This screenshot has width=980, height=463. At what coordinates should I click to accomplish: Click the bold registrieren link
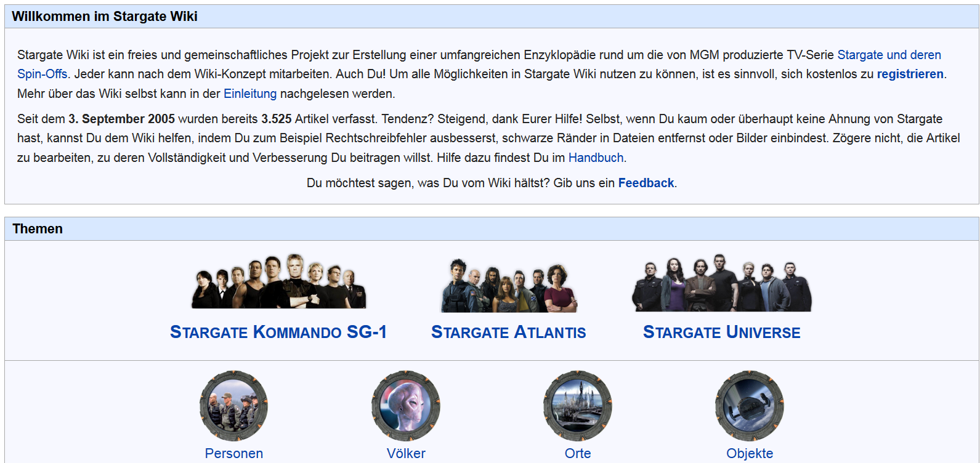click(x=910, y=74)
